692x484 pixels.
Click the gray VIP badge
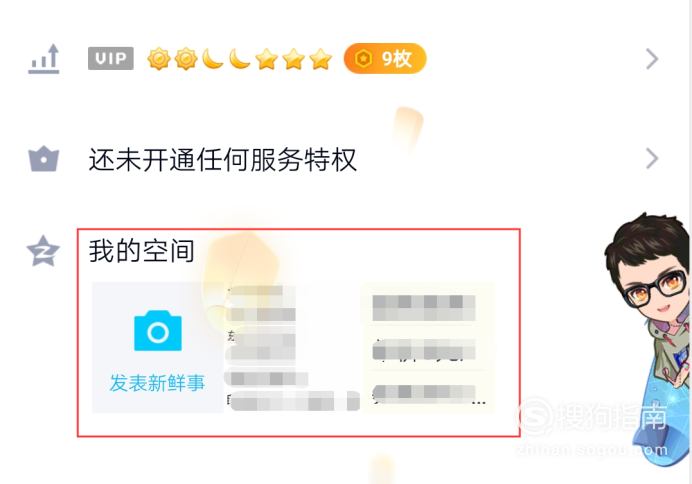click(x=111, y=58)
